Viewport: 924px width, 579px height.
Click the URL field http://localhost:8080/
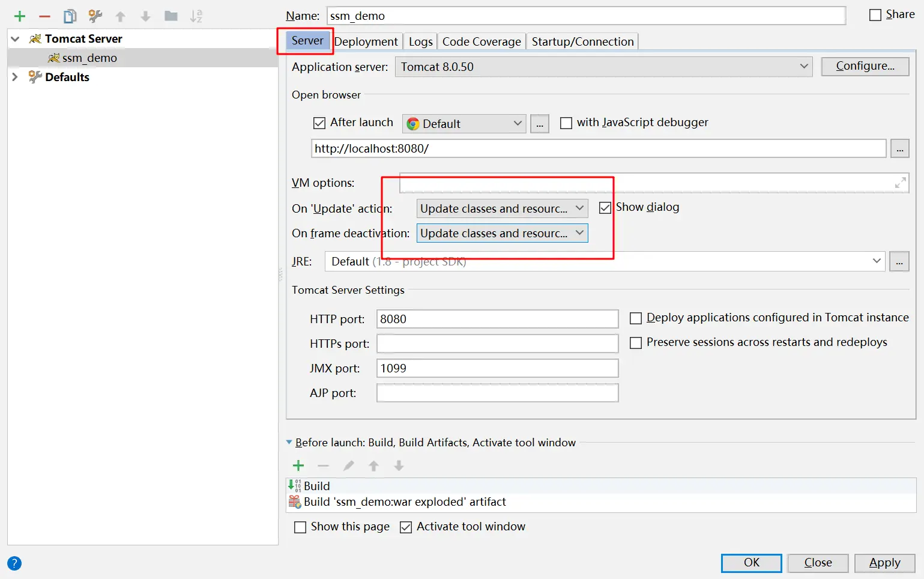pyautogui.click(x=599, y=148)
